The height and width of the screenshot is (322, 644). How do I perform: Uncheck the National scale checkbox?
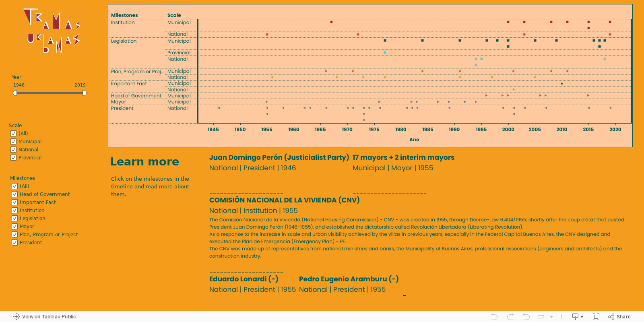tap(13, 149)
